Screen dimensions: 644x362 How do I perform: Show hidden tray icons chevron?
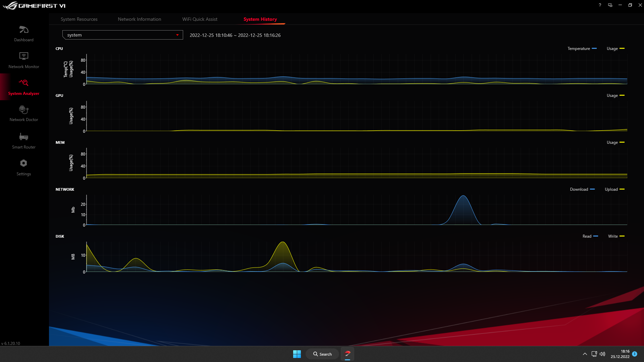[x=585, y=354]
